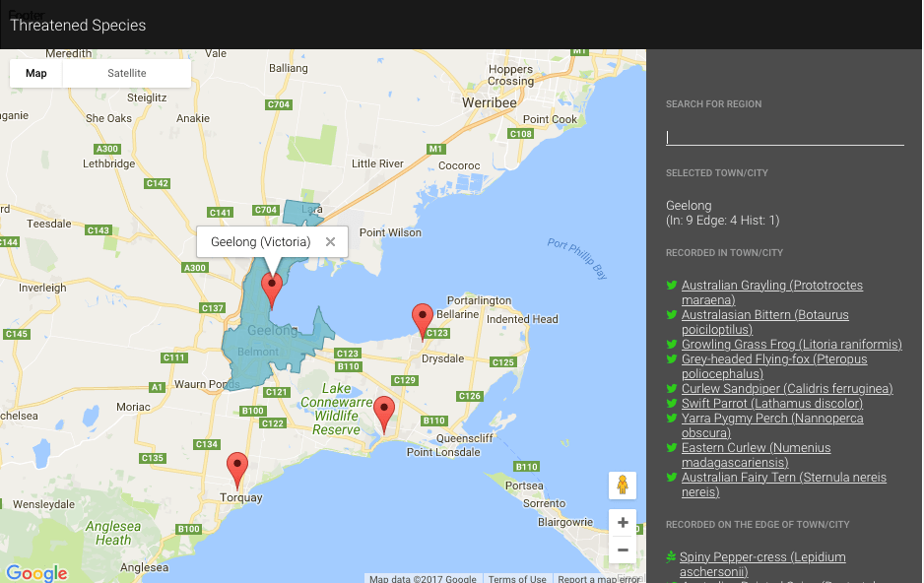Click the Search for Region input field
The height and width of the screenshot is (583, 924).
[x=784, y=137]
